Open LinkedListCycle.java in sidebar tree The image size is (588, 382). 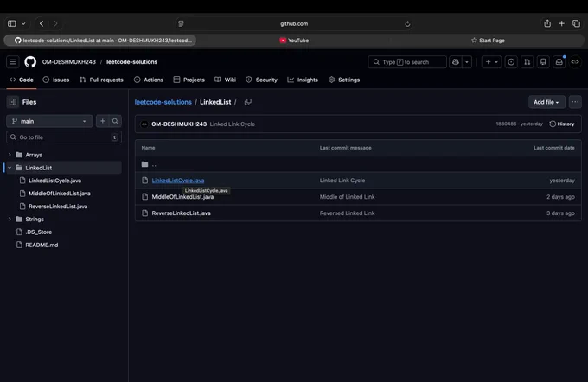(54, 181)
